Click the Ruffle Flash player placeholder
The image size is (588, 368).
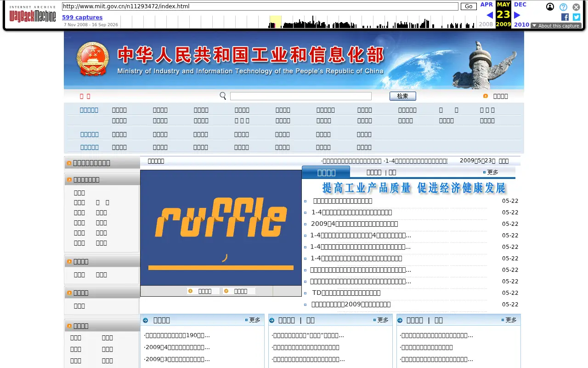(221, 228)
